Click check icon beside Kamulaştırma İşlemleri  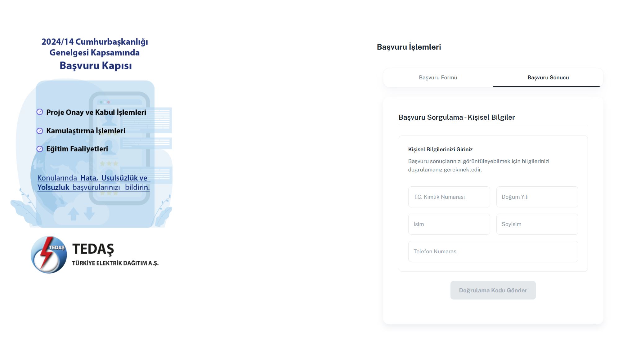[40, 131]
